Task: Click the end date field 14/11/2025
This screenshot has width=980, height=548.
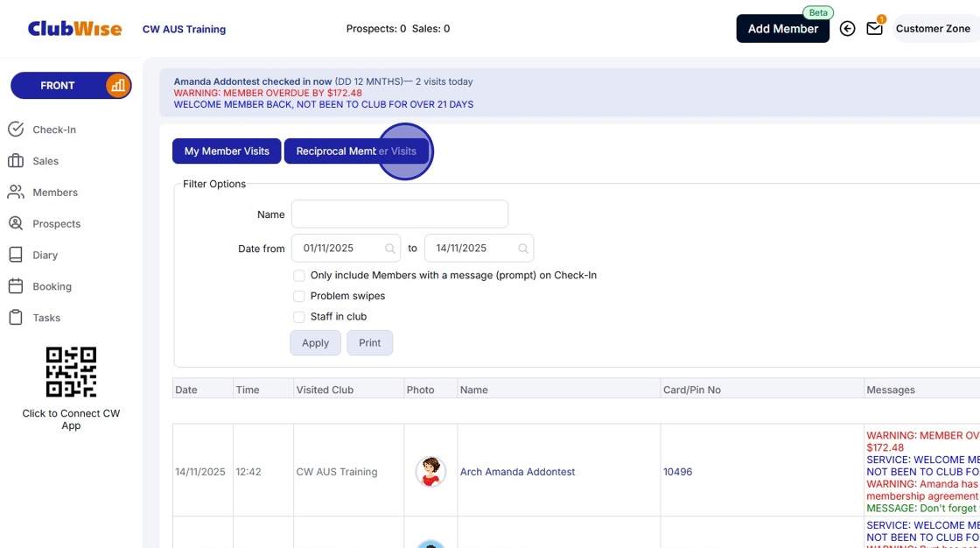Action: [479, 249]
